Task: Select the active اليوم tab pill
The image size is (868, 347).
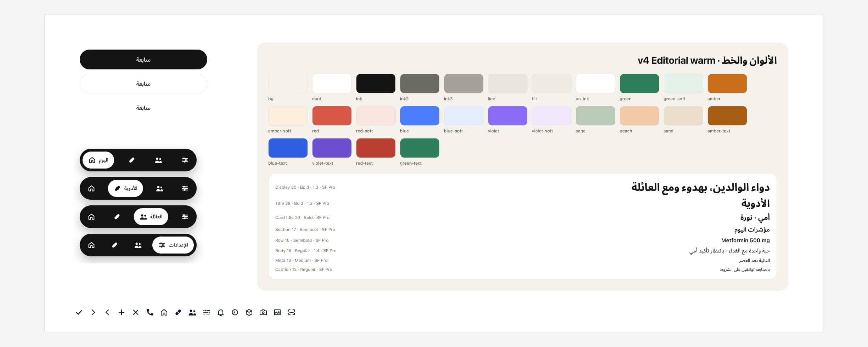Action: click(98, 160)
